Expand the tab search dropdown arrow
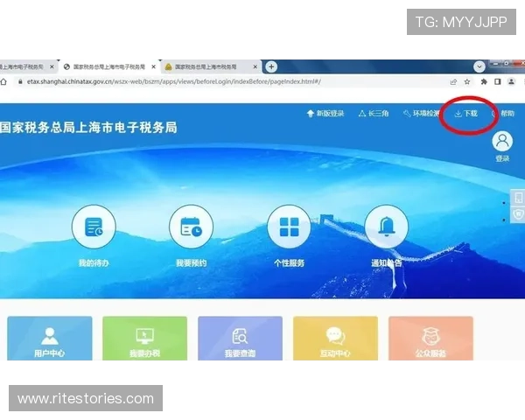Viewport: 525px width, 420px height. coord(479,66)
